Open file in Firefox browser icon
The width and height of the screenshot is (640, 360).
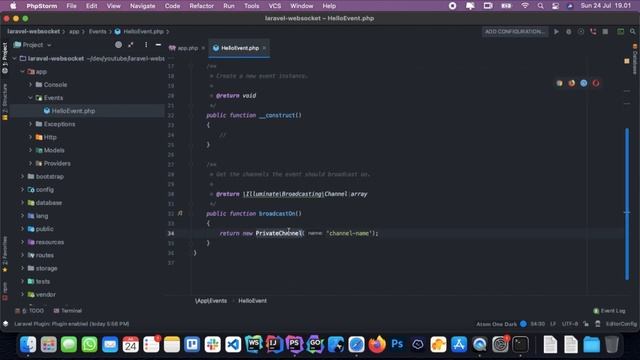(x=571, y=83)
